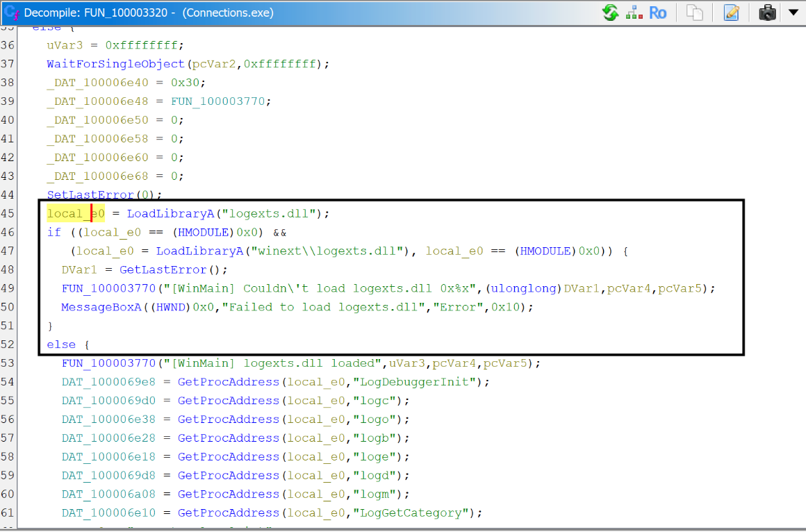Click HWND cast on line 50
Image resolution: width=806 pixels, height=532 pixels.
click(x=171, y=308)
